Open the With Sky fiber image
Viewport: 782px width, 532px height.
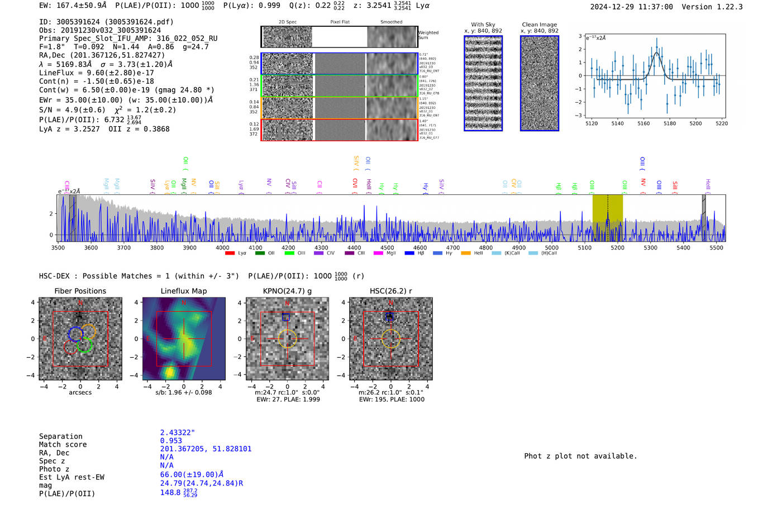click(x=483, y=83)
